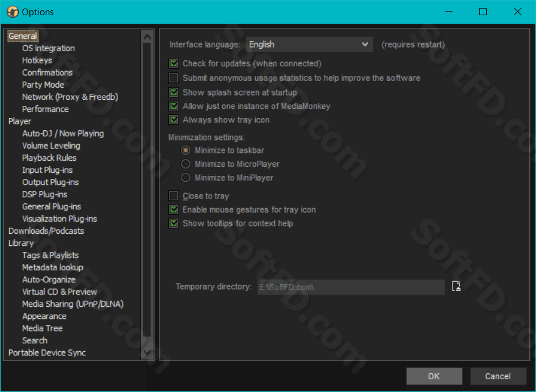
Task: Open Portable Device Sync settings
Action: point(47,352)
